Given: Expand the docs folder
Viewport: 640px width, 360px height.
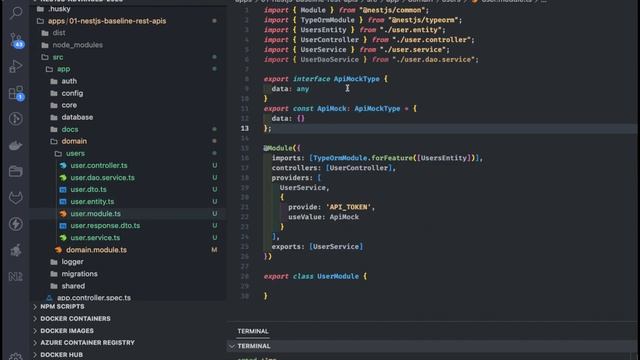Looking at the screenshot, I should coord(70,129).
